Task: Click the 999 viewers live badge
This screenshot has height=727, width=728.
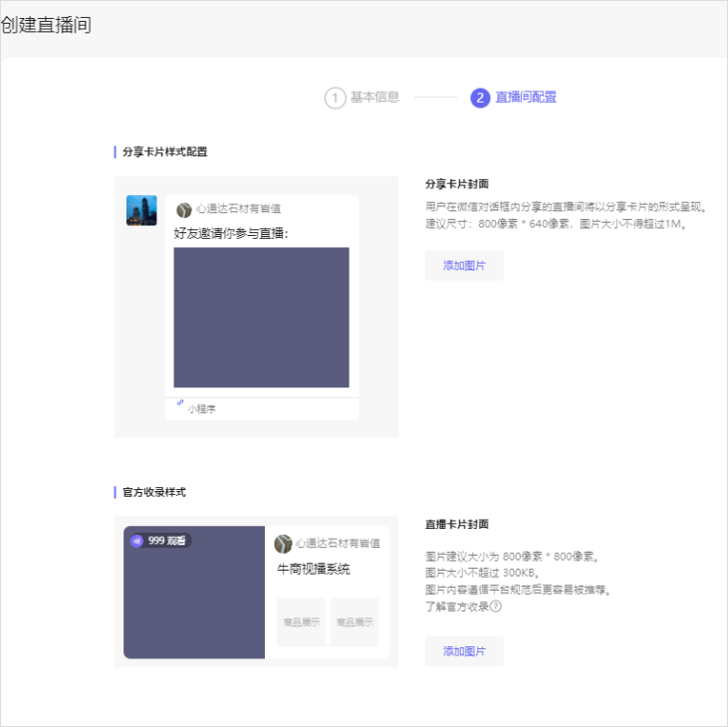Action: click(159, 541)
